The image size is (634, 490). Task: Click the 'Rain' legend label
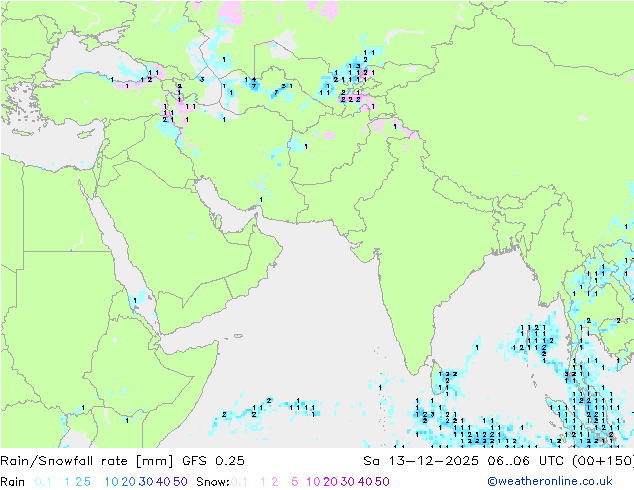coord(13,482)
